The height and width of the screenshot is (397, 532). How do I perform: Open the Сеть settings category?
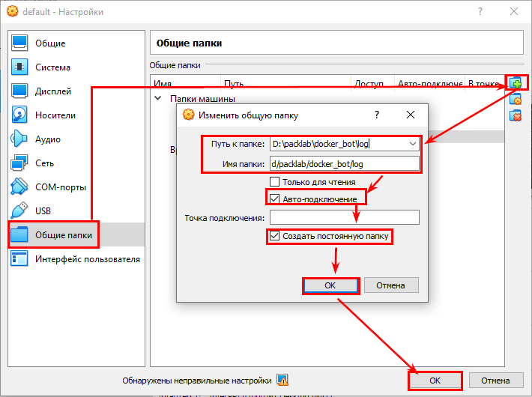pos(76,163)
